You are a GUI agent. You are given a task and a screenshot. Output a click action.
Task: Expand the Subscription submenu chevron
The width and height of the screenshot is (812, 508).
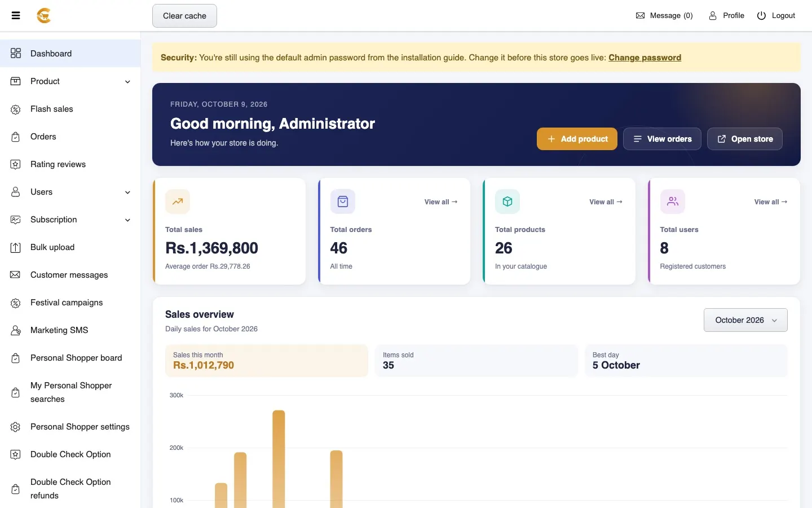[x=127, y=220]
